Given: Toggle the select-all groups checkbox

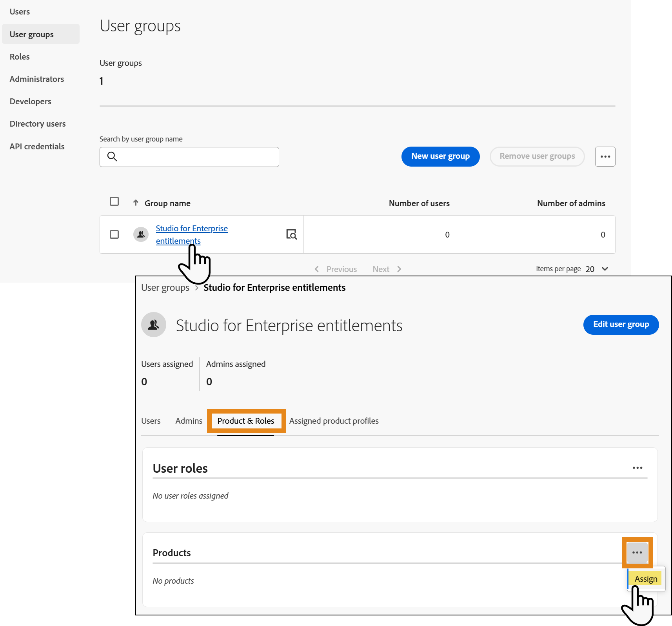Looking at the screenshot, I should [114, 201].
